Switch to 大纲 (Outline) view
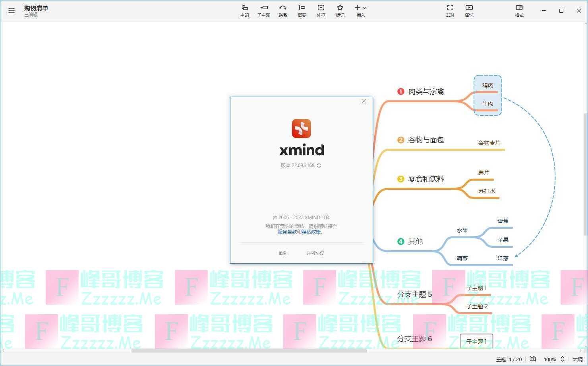The width and height of the screenshot is (588, 366). 577,359
